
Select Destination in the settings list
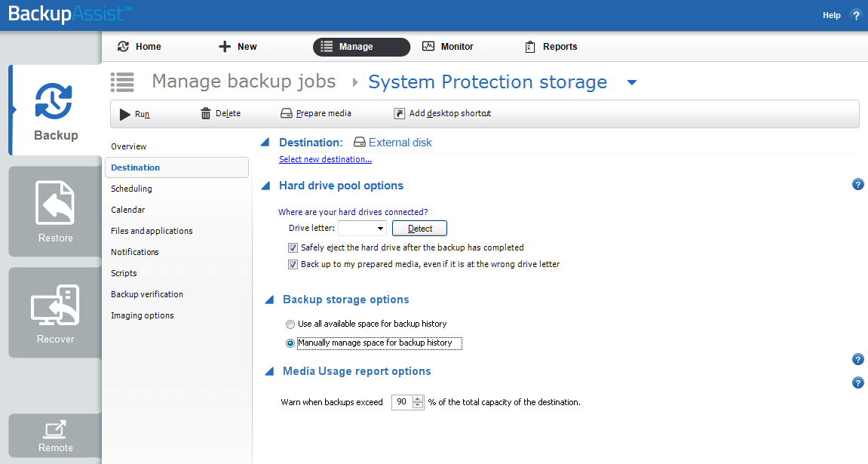[176, 167]
